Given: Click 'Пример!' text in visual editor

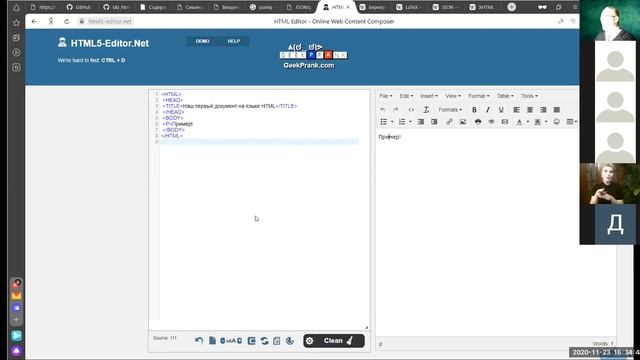Looking at the screenshot, I should click(389, 137).
